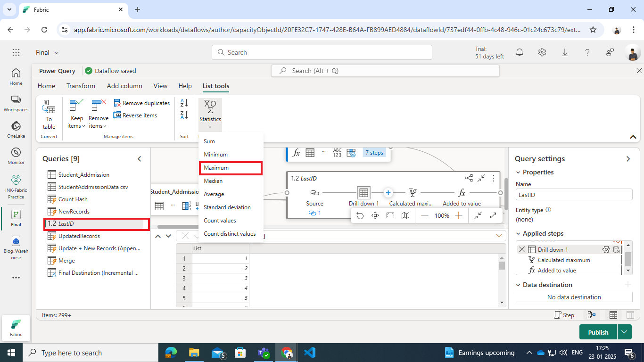Click Reverse items in the ribbon
Screen dimensions: 644x362
pyautogui.click(x=135, y=115)
